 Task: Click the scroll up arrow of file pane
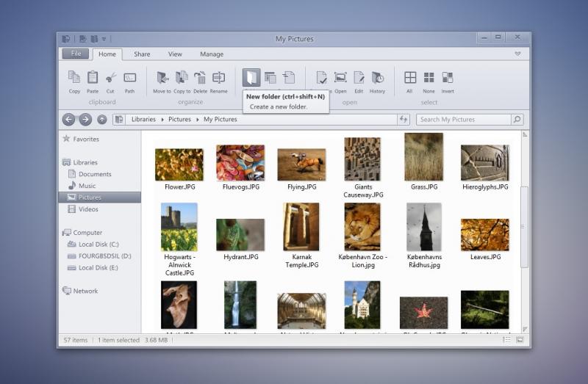[525, 134]
